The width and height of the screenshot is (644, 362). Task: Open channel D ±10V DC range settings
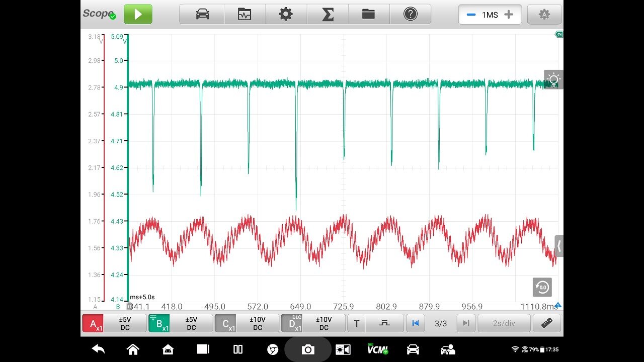(x=324, y=323)
